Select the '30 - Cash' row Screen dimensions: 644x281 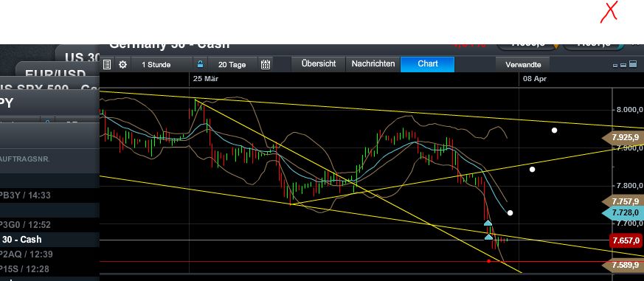[49, 240]
